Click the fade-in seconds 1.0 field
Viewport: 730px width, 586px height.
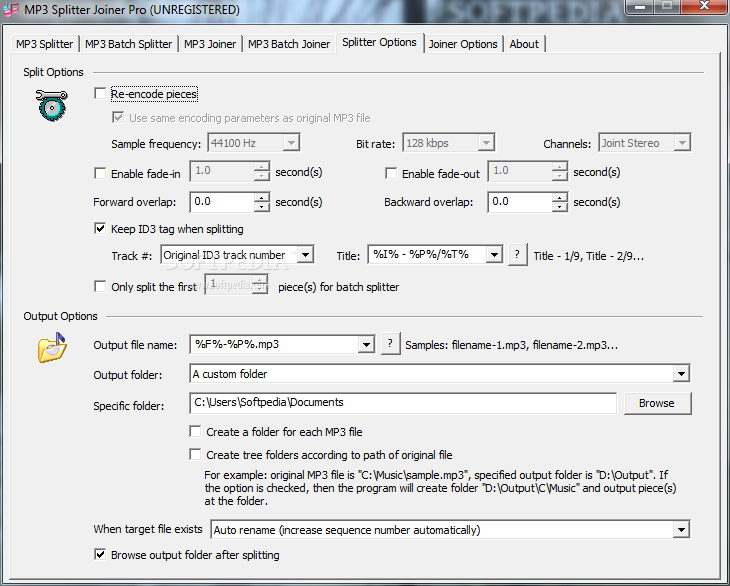222,171
